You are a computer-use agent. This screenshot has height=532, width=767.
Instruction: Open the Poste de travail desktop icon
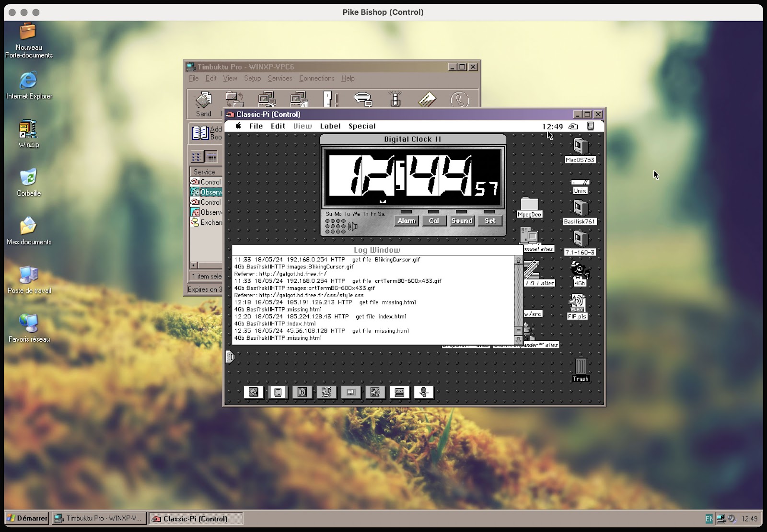pyautogui.click(x=29, y=280)
